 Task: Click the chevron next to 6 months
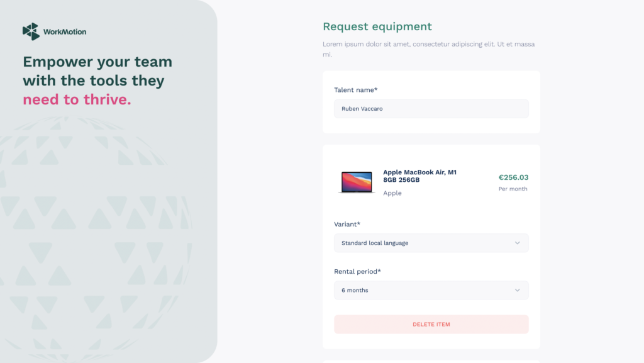pyautogui.click(x=518, y=290)
